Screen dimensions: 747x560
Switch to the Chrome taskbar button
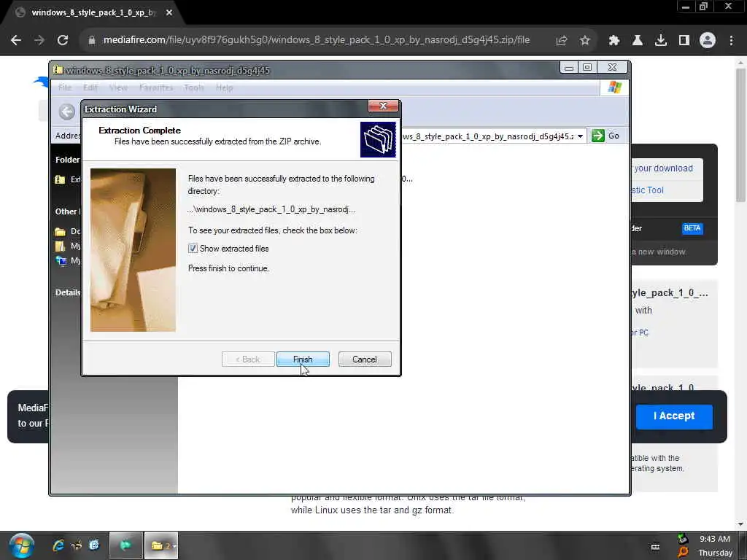(125, 545)
